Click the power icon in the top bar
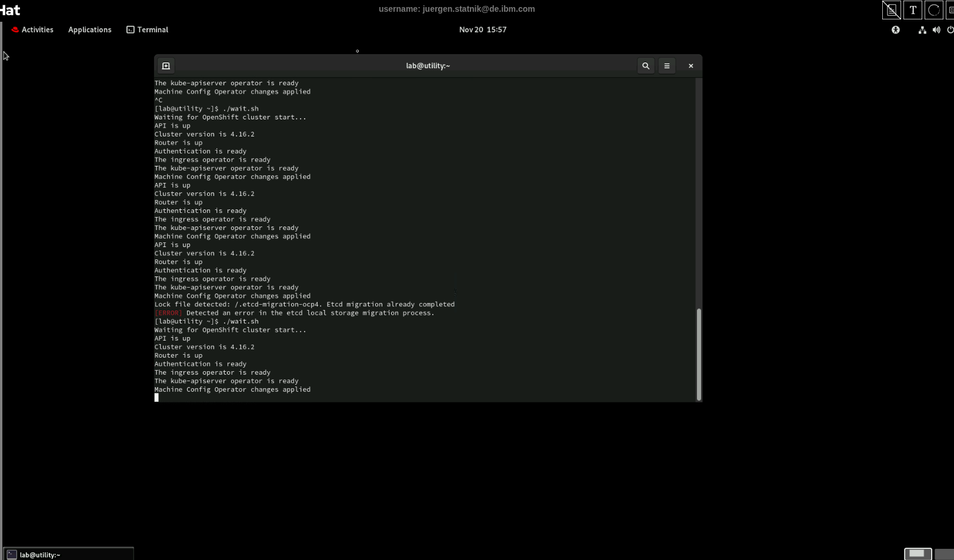This screenshot has width=954, height=560. pyautogui.click(x=950, y=30)
